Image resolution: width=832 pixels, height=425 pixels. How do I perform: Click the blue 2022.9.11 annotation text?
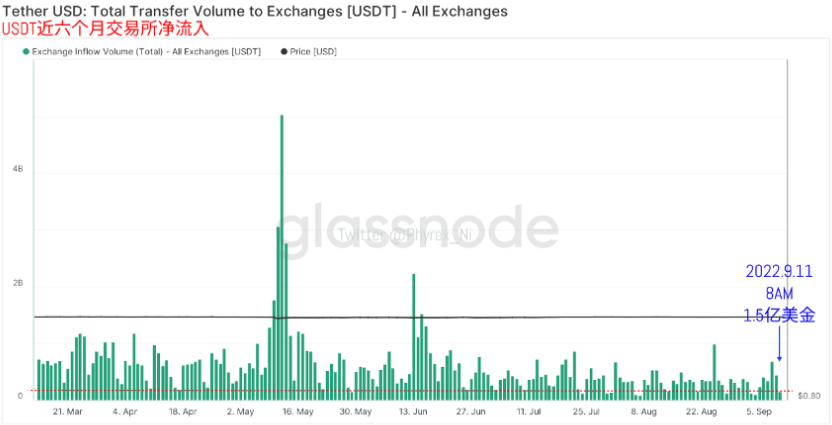[x=779, y=271]
